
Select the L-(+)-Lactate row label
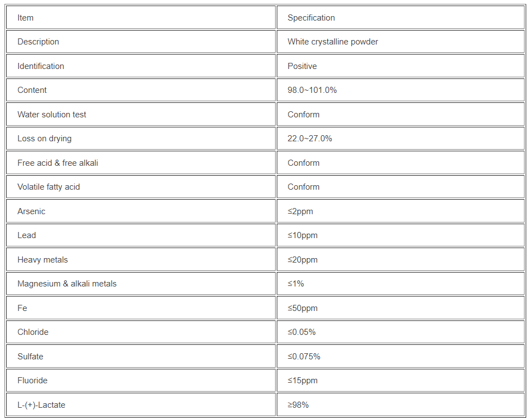coord(41,405)
